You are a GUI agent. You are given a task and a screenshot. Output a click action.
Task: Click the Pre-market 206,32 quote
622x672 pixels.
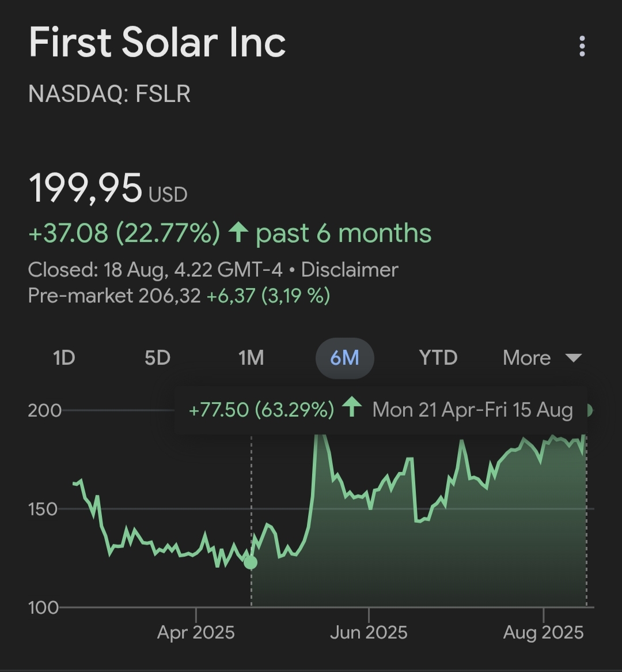115,296
